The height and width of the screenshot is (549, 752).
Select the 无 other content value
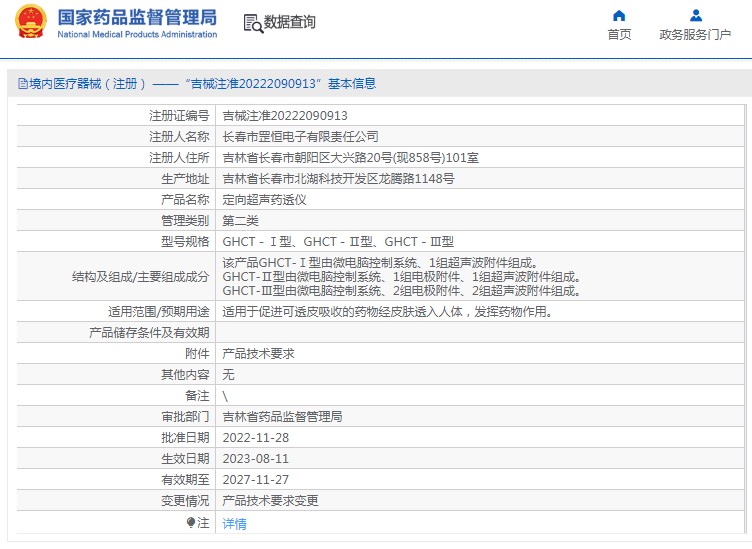coord(228,374)
